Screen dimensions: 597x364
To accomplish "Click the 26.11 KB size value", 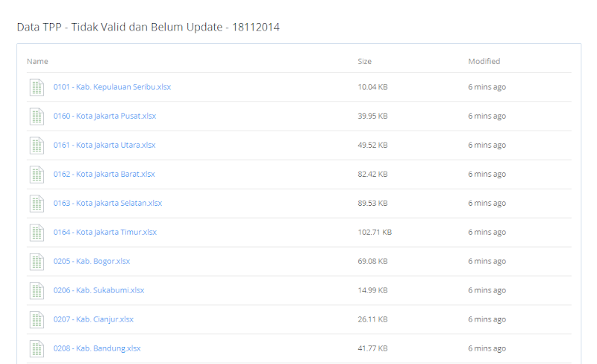I will [372, 319].
